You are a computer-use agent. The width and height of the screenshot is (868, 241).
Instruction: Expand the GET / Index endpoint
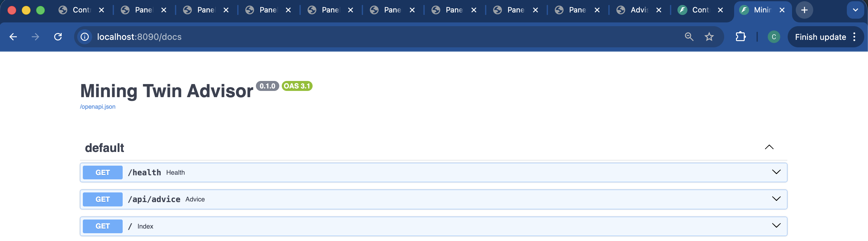(433, 226)
